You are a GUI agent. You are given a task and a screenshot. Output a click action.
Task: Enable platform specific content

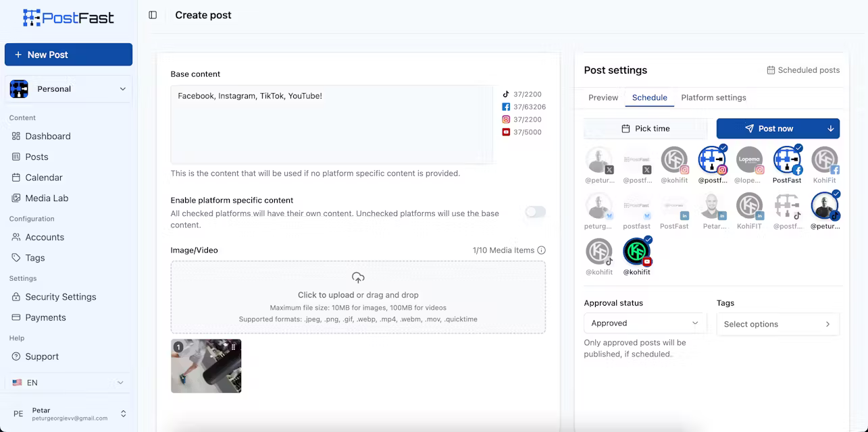[x=535, y=212]
